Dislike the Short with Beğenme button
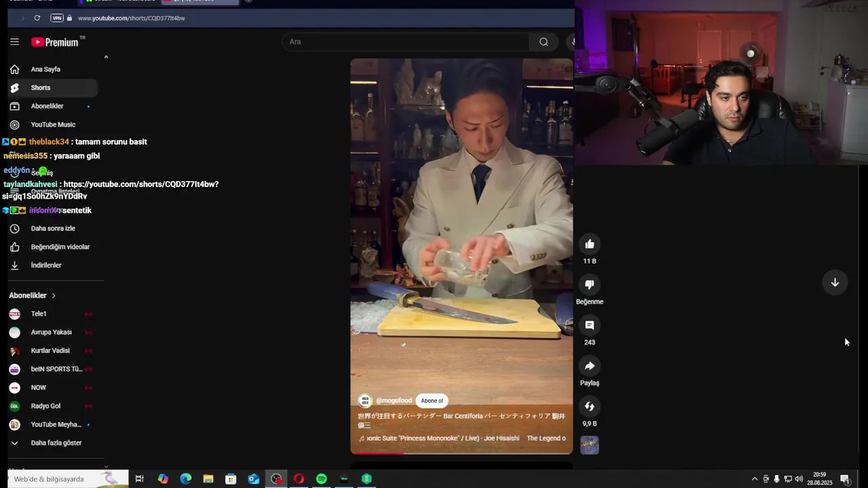868x488 pixels. pos(589,285)
